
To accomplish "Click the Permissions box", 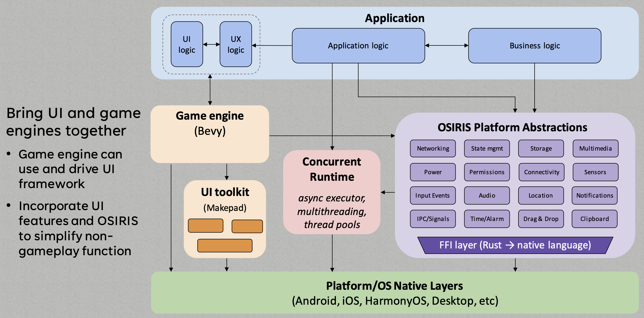I will tap(487, 172).
